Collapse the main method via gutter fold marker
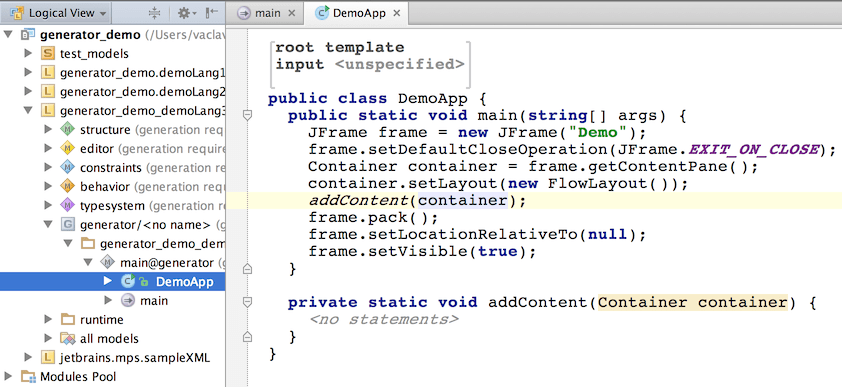The width and height of the screenshot is (842, 387). [x=247, y=115]
